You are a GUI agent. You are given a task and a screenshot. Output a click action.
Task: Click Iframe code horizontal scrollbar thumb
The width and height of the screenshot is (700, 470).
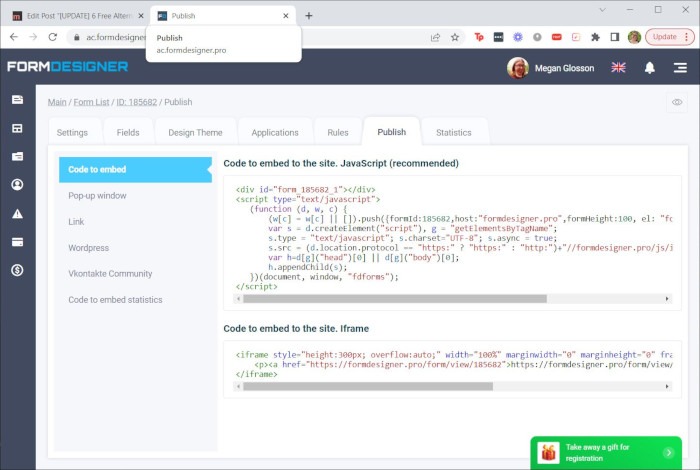point(368,387)
